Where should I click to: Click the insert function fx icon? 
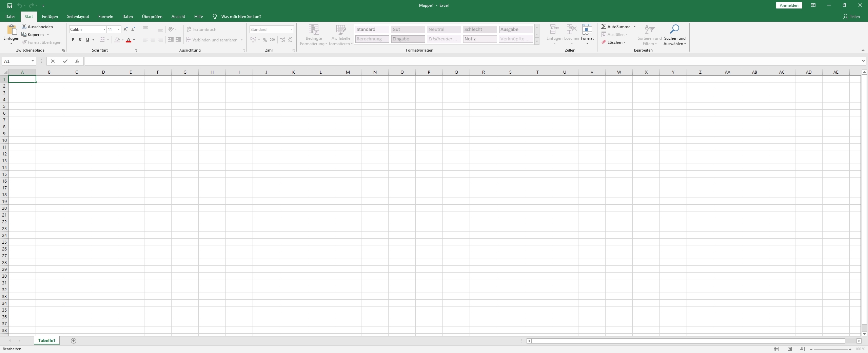pyautogui.click(x=77, y=61)
